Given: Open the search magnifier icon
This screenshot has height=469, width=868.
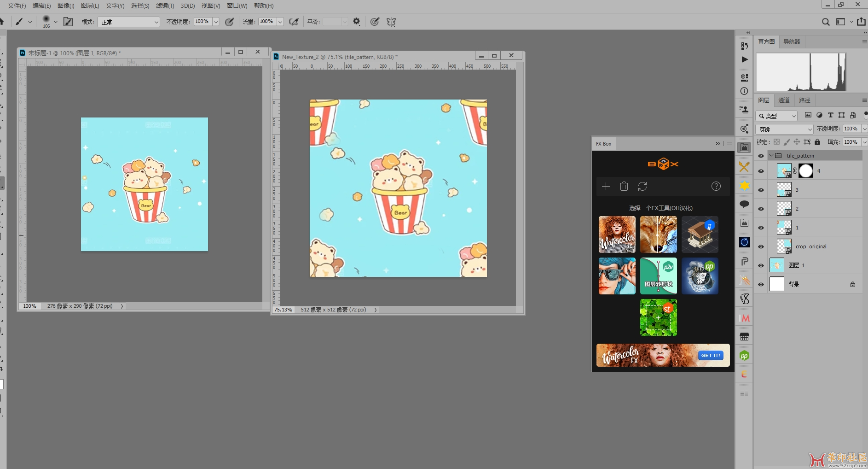Looking at the screenshot, I should (826, 22).
